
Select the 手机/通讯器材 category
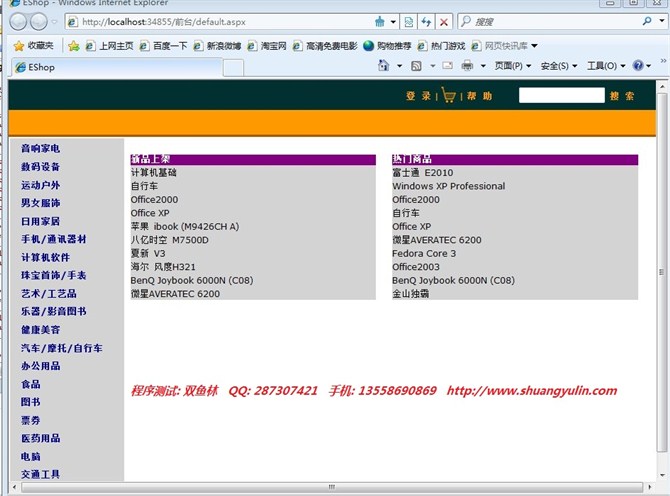[x=54, y=239]
